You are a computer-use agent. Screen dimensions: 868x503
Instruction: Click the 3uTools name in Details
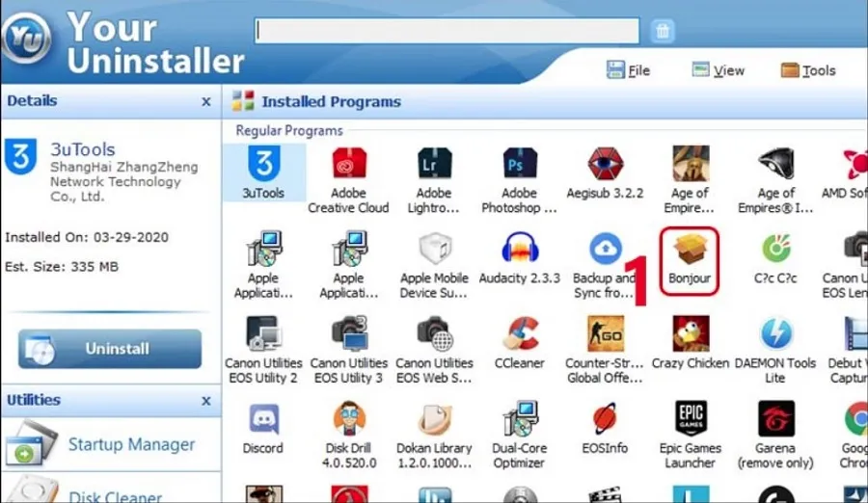(83, 149)
